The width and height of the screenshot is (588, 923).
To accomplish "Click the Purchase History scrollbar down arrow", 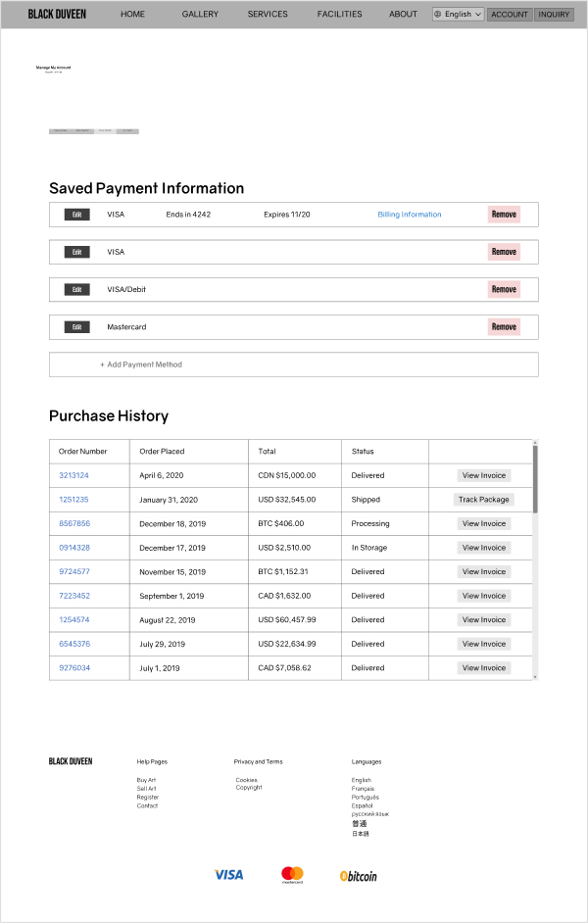I will 535,676.
